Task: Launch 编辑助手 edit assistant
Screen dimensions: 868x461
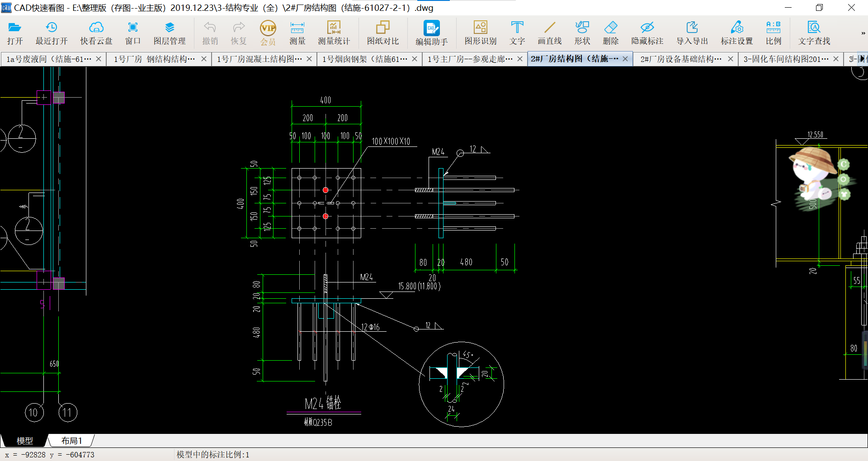Action: point(432,33)
